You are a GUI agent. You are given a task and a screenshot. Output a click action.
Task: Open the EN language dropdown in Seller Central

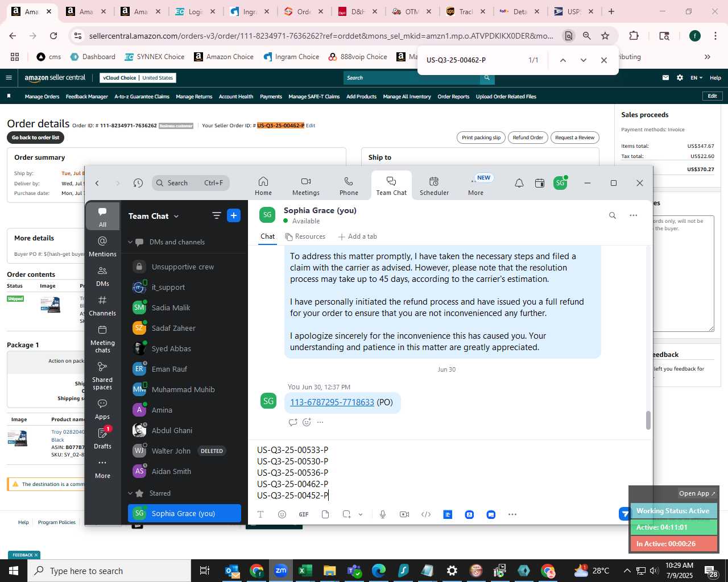[697, 78]
